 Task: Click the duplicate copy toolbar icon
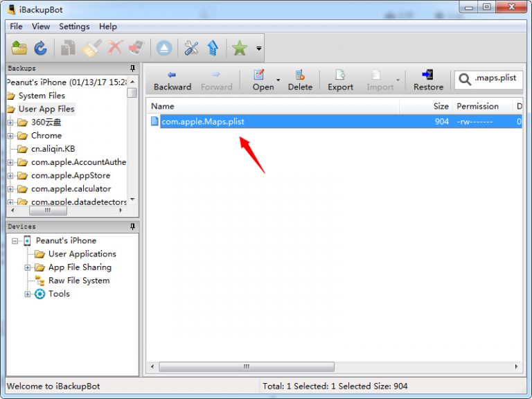(68, 48)
